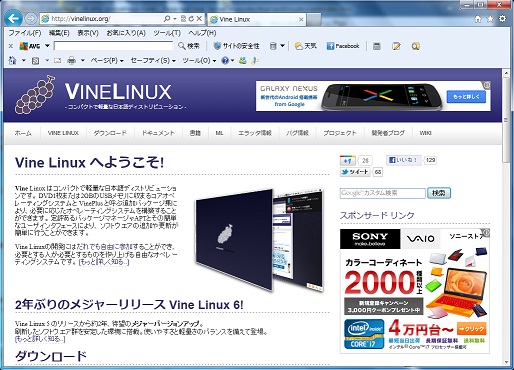The width and height of the screenshot is (514, 370).
Task: Click the AVG toolbar search box
Action: click(x=113, y=46)
